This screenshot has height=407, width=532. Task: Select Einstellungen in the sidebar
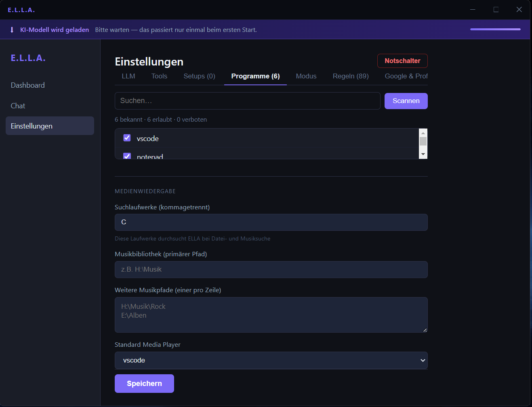50,126
